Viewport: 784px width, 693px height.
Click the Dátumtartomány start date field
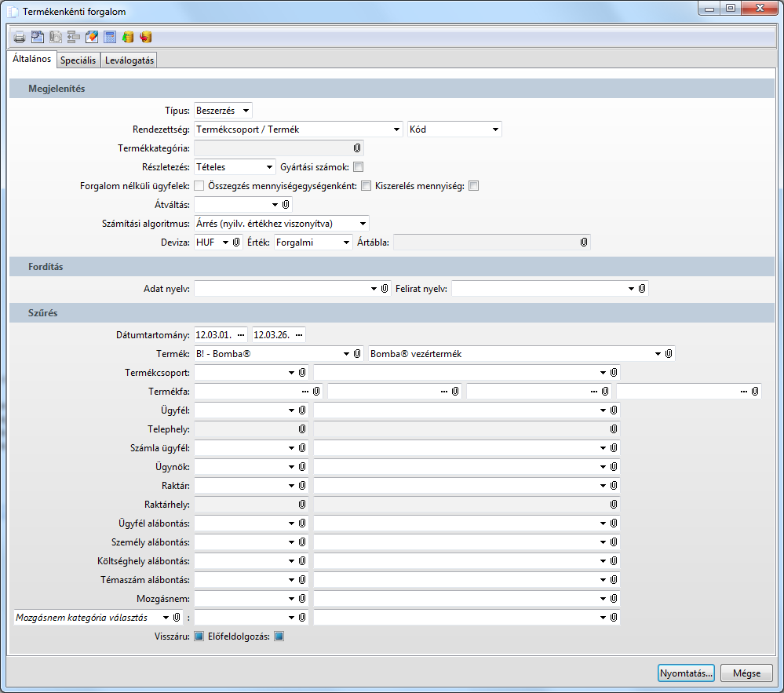click(x=213, y=335)
